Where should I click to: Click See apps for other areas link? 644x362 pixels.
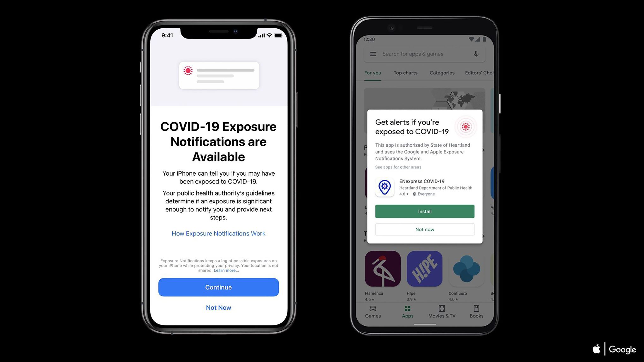tap(398, 166)
